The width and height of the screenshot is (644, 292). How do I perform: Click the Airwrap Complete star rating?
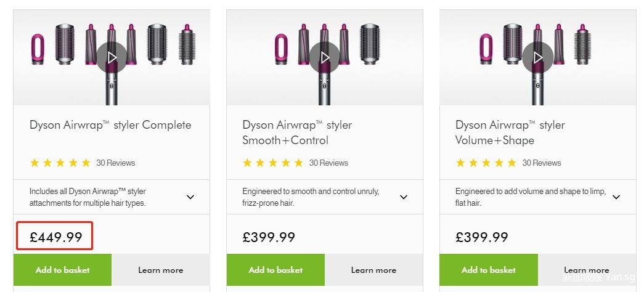click(60, 163)
